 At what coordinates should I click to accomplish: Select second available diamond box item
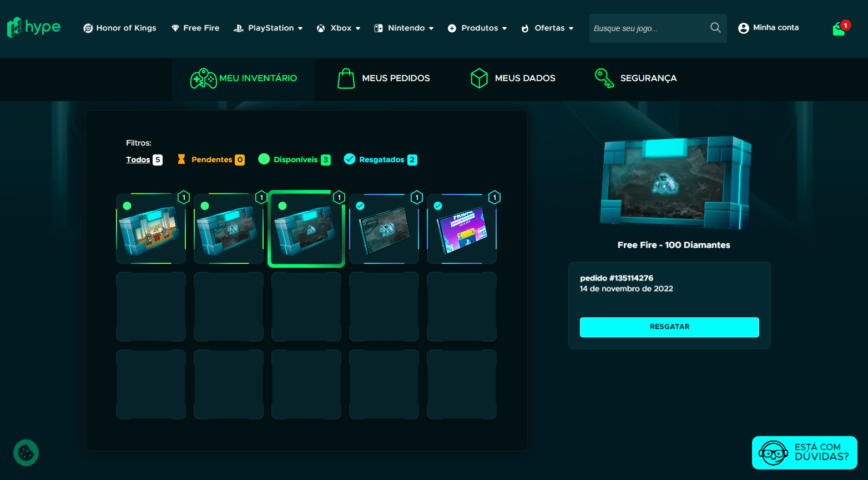(229, 229)
